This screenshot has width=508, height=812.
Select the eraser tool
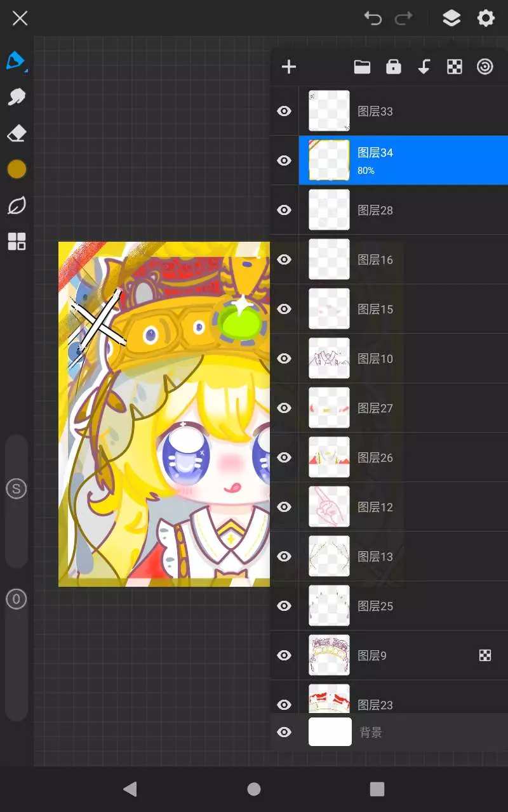coord(17,133)
